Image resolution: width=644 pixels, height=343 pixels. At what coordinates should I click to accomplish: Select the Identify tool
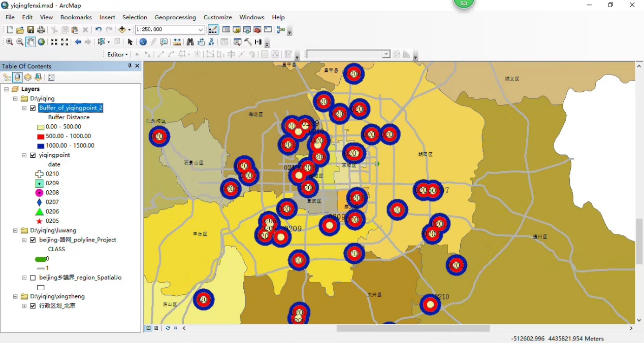[143, 42]
